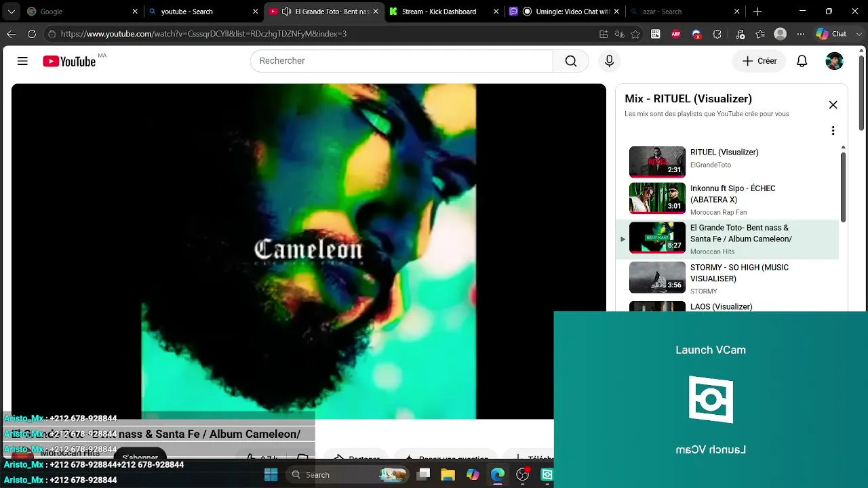Open the tab search dropdown arrow
The width and height of the screenshot is (868, 488).
(12, 12)
